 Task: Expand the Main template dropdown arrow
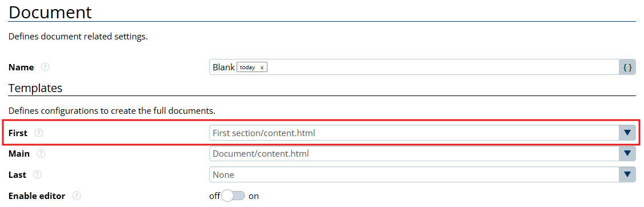[627, 154]
